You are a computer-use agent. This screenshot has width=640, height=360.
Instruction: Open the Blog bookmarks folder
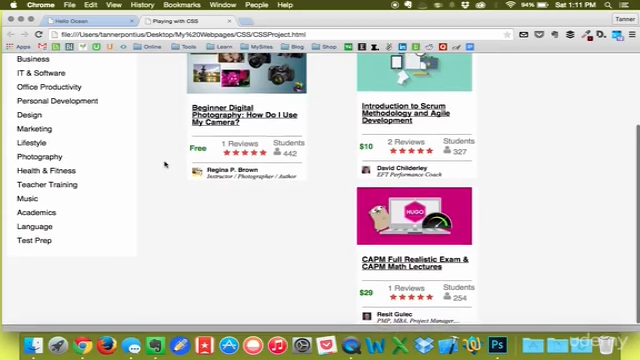click(x=293, y=47)
